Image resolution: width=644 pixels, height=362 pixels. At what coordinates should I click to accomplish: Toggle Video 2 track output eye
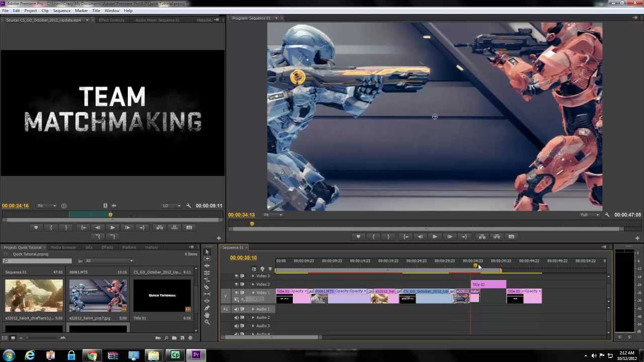pos(236,284)
